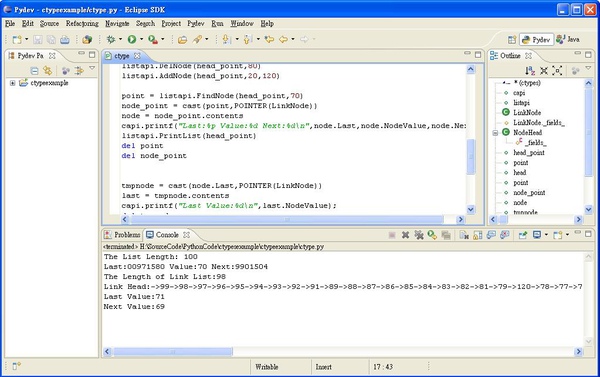
Task: Toggle show console on standard error
Action: (x=505, y=235)
